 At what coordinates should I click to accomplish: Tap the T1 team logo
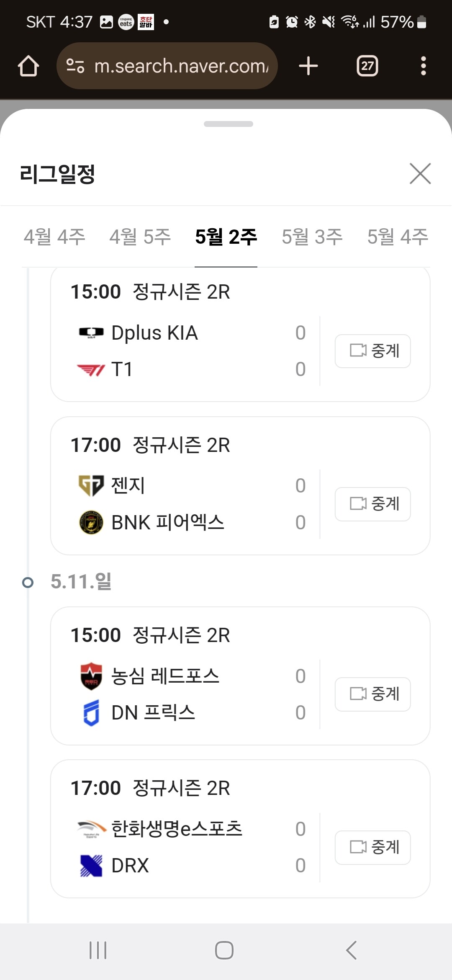91,370
